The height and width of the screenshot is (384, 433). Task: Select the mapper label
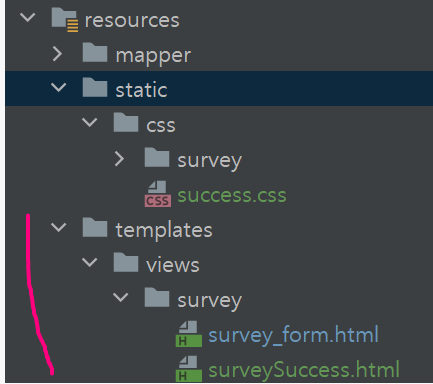click(x=153, y=56)
